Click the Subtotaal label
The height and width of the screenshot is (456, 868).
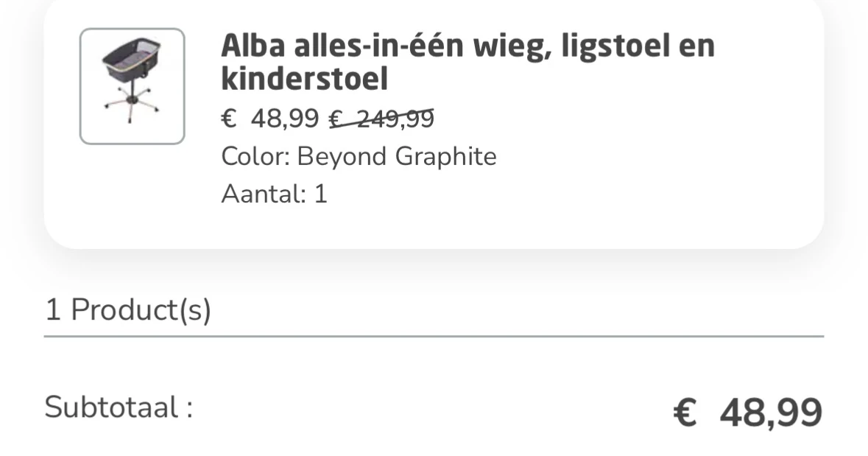pos(119,407)
